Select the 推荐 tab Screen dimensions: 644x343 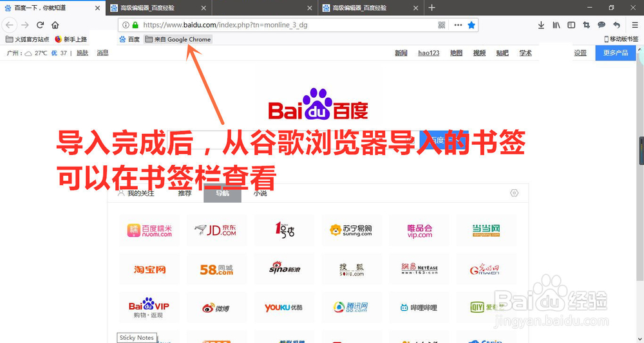[x=185, y=193]
